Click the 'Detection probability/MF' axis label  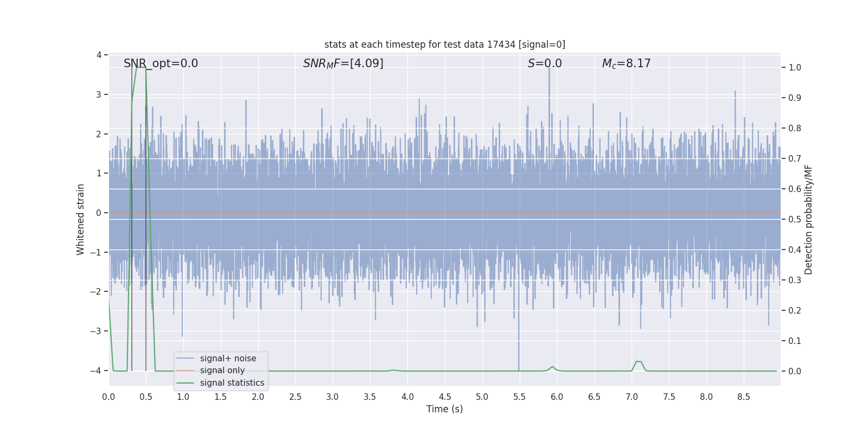click(x=809, y=219)
